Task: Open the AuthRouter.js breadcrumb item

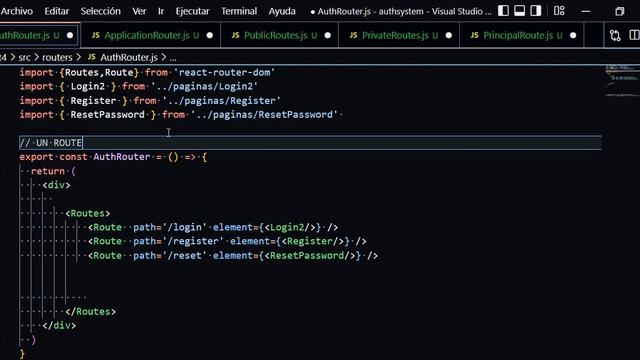Action: coord(129,58)
